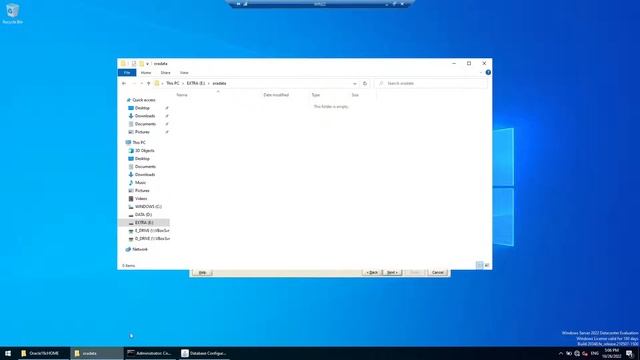Select Quick access in the navigation pane
The image size is (640, 360).
(143, 100)
